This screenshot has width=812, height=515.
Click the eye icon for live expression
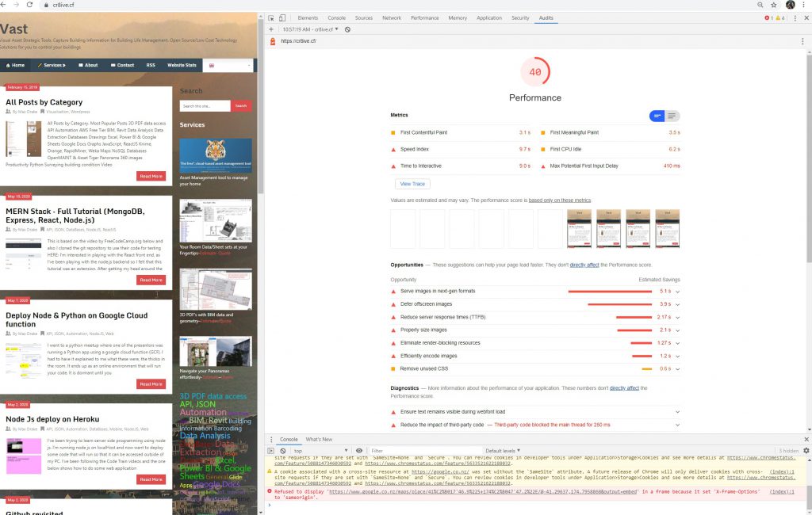[x=359, y=450]
